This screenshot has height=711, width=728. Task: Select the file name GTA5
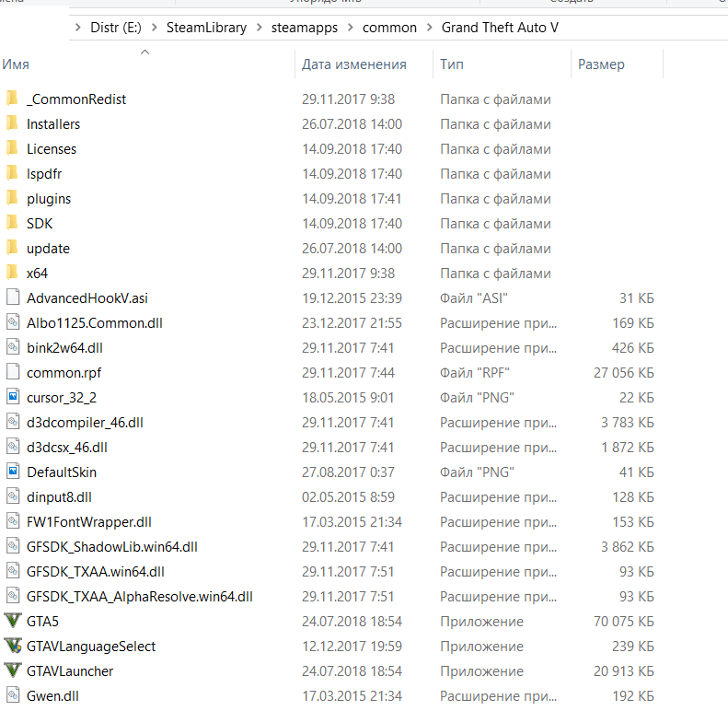pyautogui.click(x=42, y=622)
